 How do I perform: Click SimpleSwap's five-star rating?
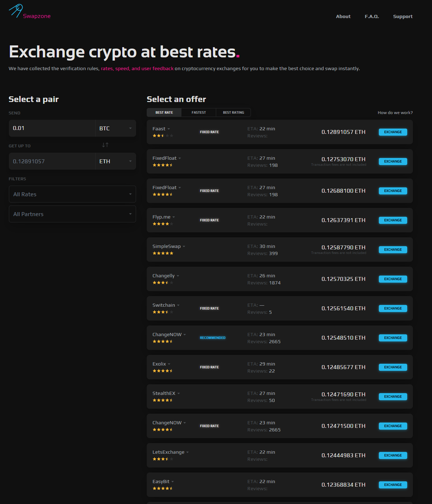point(163,253)
